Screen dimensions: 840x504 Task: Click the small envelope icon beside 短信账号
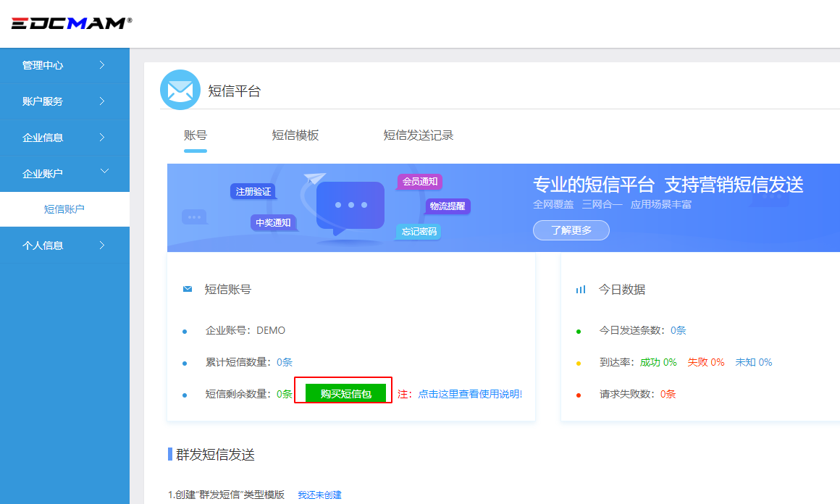pos(188,289)
